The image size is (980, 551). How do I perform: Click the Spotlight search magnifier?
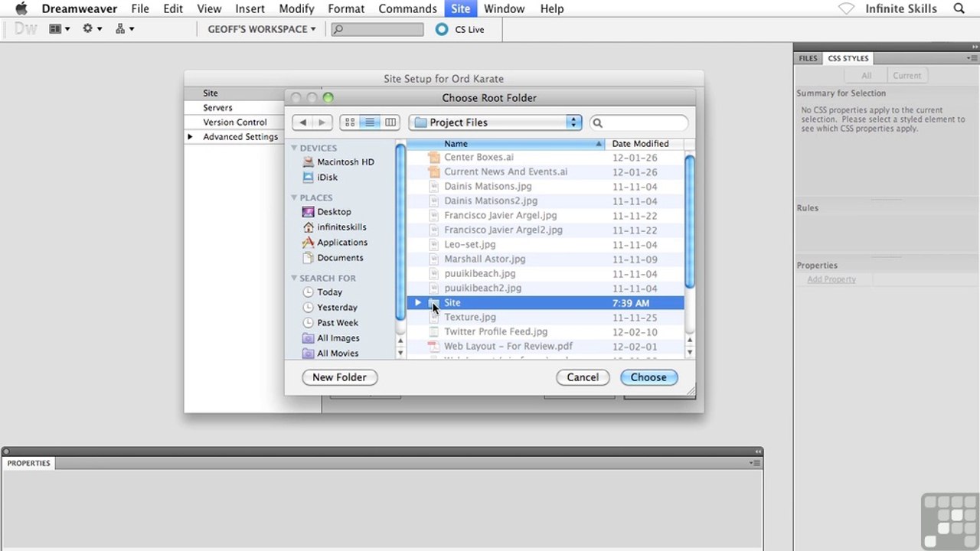coord(959,8)
